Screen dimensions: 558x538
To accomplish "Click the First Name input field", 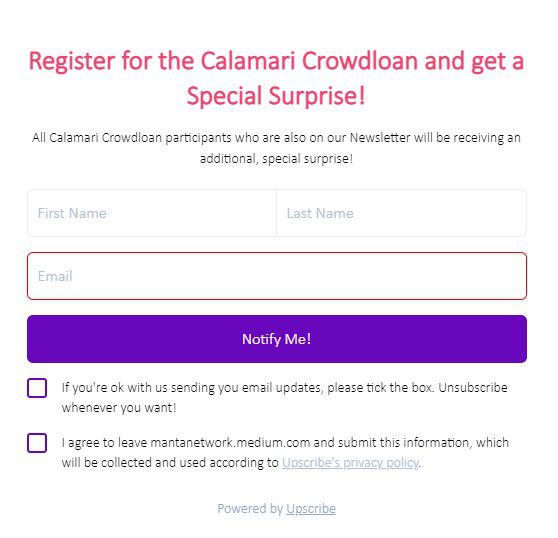I will point(152,213).
